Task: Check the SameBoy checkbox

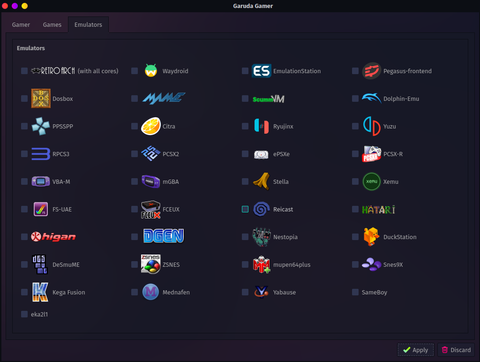Action: (x=355, y=292)
